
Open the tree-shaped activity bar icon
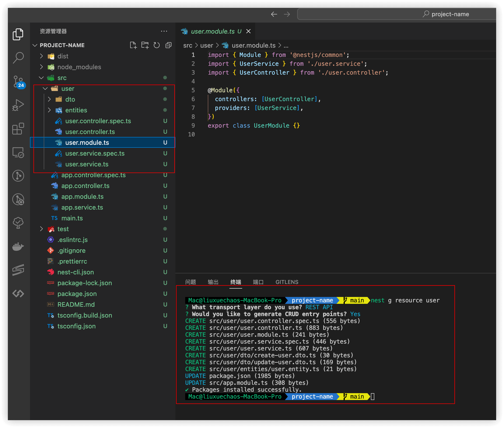pos(18,223)
